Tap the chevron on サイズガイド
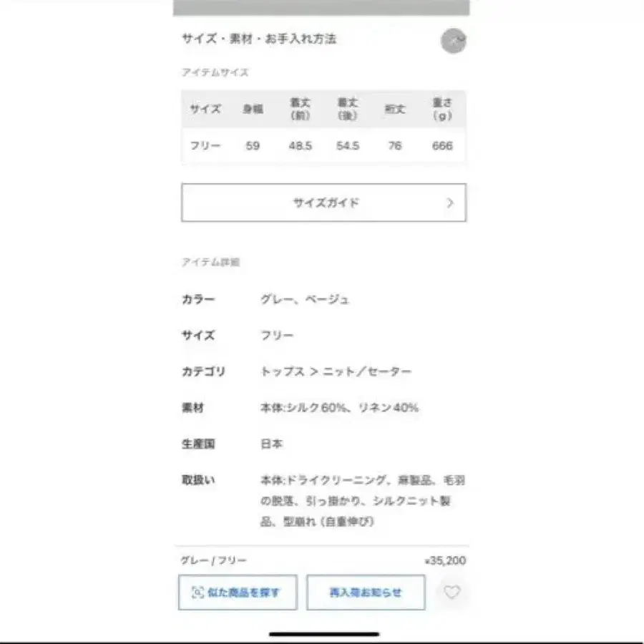This screenshot has height=644, width=644. point(450,203)
